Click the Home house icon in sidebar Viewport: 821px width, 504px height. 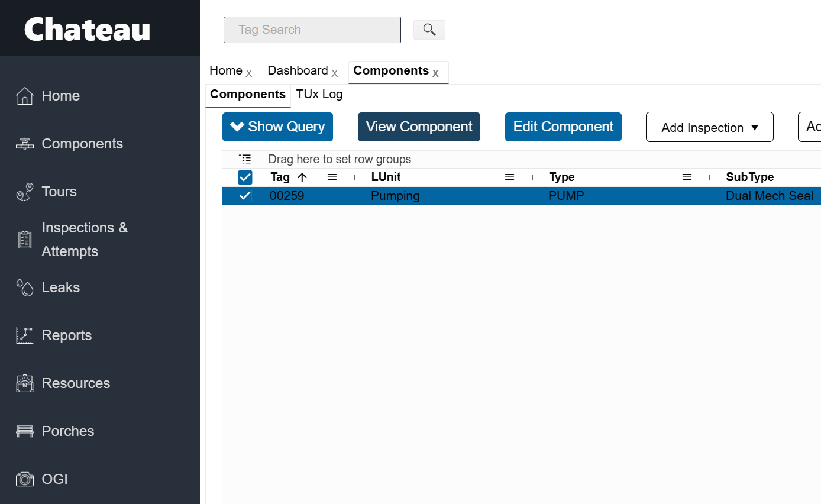pos(24,96)
